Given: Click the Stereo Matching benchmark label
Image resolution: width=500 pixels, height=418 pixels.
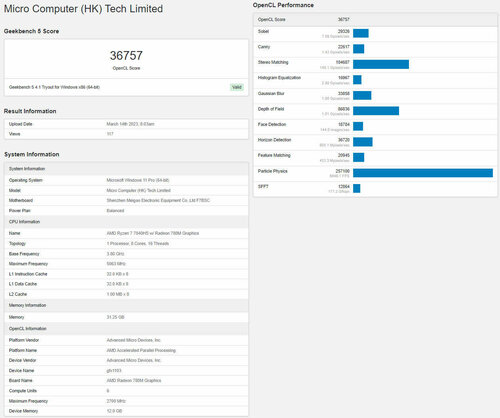Looking at the screenshot, I should tap(273, 62).
